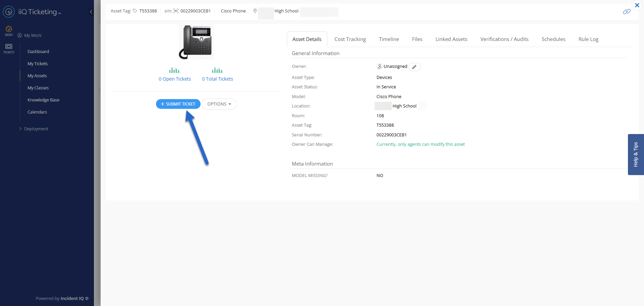Screen dimensions: 644x306
Task: Go to the Linked Assets tab
Action: click(x=451, y=39)
